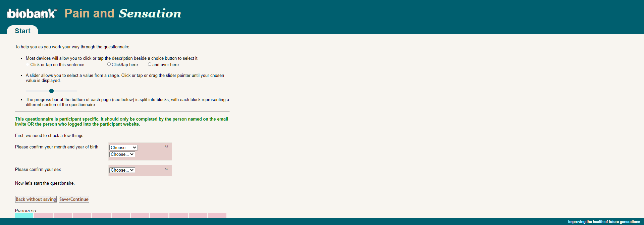Tick the 'Click or tap on this sentence' checkbox
This screenshot has height=225, width=644.
(28, 64)
